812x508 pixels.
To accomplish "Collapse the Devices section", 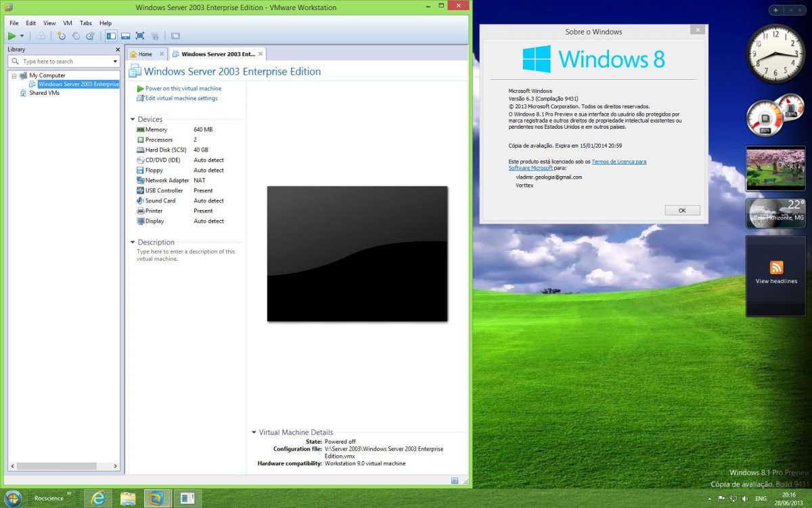I will (133, 119).
